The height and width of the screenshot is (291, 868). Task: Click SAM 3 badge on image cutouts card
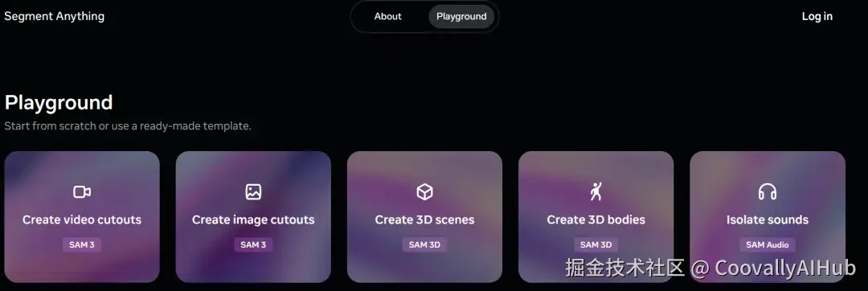coord(253,244)
